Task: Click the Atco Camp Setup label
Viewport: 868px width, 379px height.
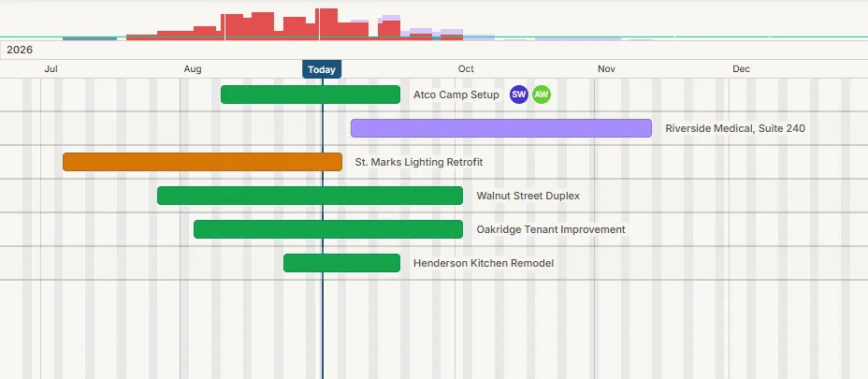Action: 456,95
